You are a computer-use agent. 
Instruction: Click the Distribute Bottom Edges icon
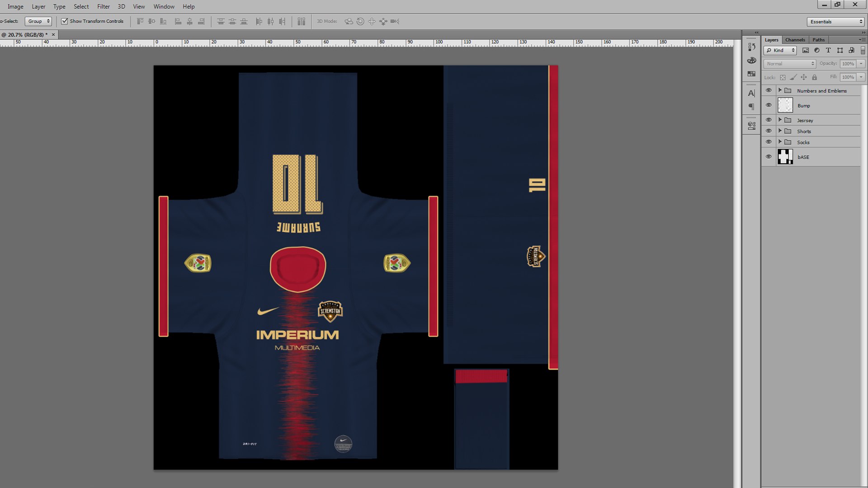point(244,21)
